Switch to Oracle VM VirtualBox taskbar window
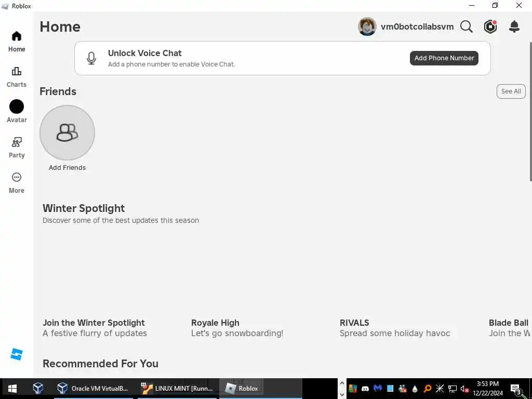The width and height of the screenshot is (532, 399). 94,389
